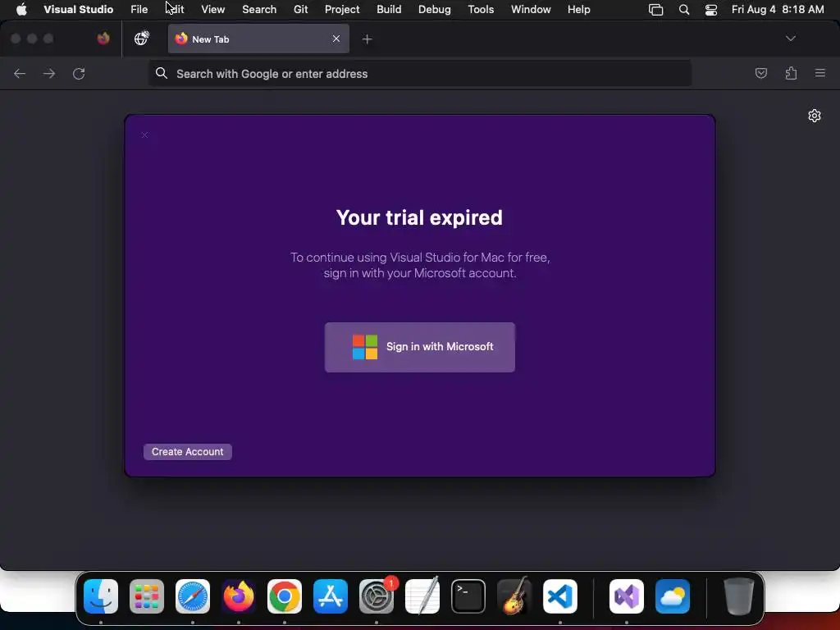Open Control Center in menu bar
840x630 pixels.
pyautogui.click(x=711, y=9)
